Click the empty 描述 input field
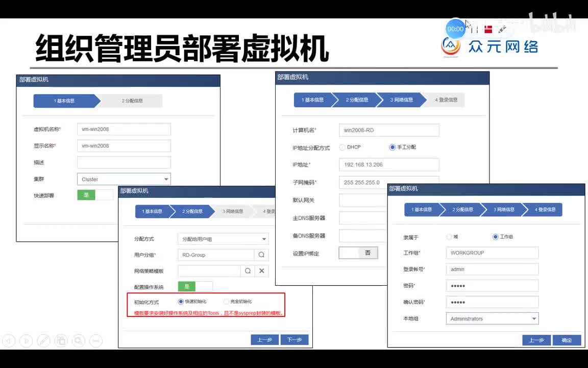This screenshot has height=368, width=588. [124, 162]
